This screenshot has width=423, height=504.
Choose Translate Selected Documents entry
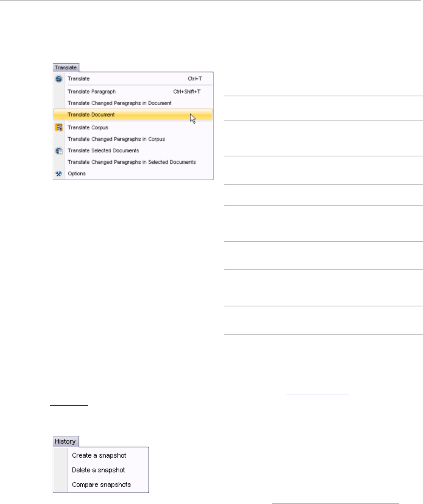133,150
